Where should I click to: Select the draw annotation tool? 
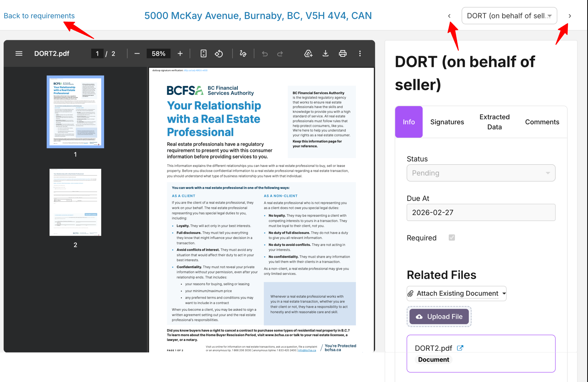[243, 54]
